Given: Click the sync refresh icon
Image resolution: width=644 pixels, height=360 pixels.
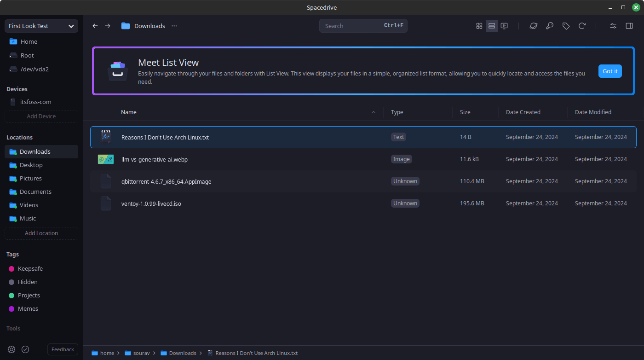Looking at the screenshot, I should tap(582, 26).
